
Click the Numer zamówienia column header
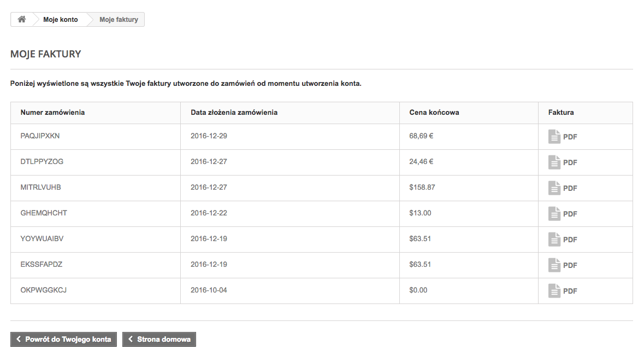(x=52, y=113)
